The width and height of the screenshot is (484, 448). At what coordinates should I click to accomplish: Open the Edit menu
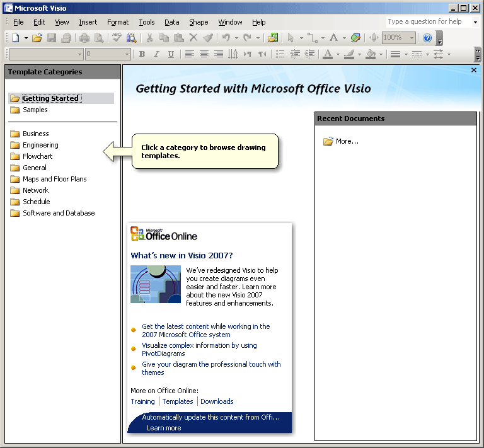(39, 22)
